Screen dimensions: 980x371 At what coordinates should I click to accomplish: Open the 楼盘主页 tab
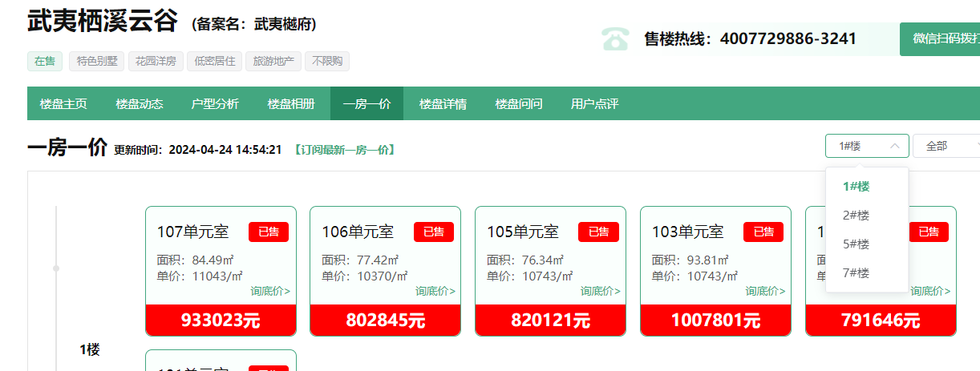point(63,104)
